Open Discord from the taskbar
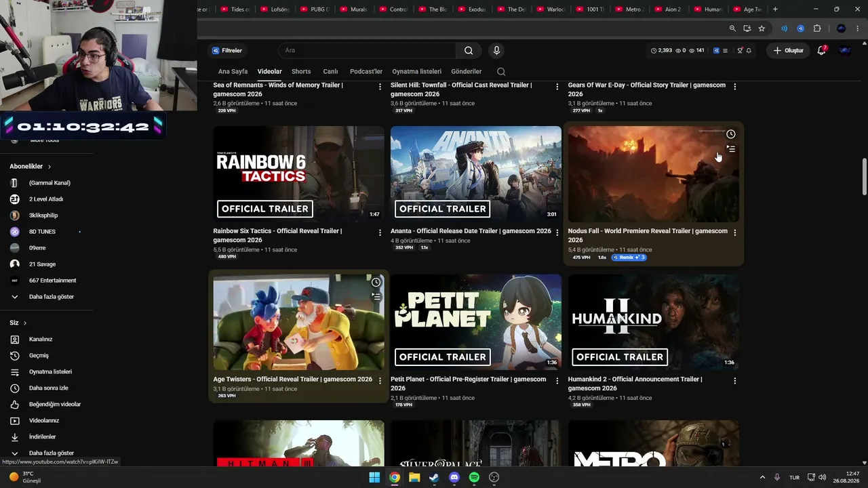The width and height of the screenshot is (868, 488). [454, 477]
